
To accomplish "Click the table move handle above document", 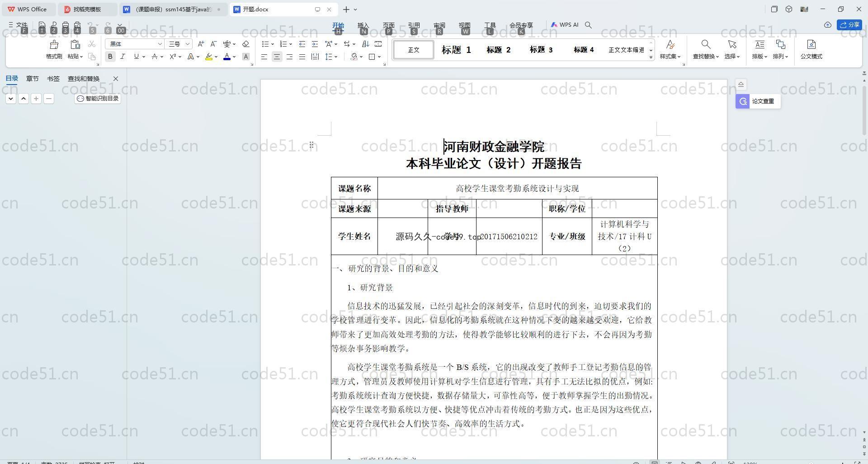I will [311, 145].
